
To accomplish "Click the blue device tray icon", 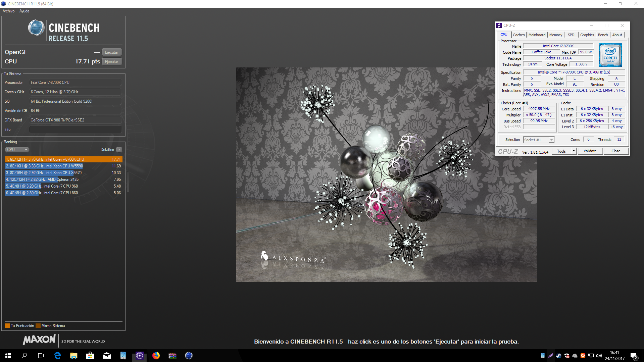I will coord(543,356).
